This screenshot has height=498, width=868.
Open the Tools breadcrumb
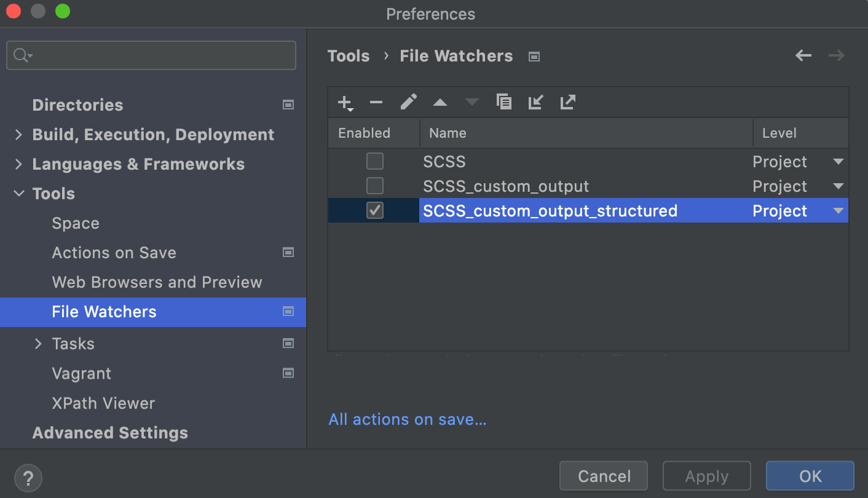[349, 55]
